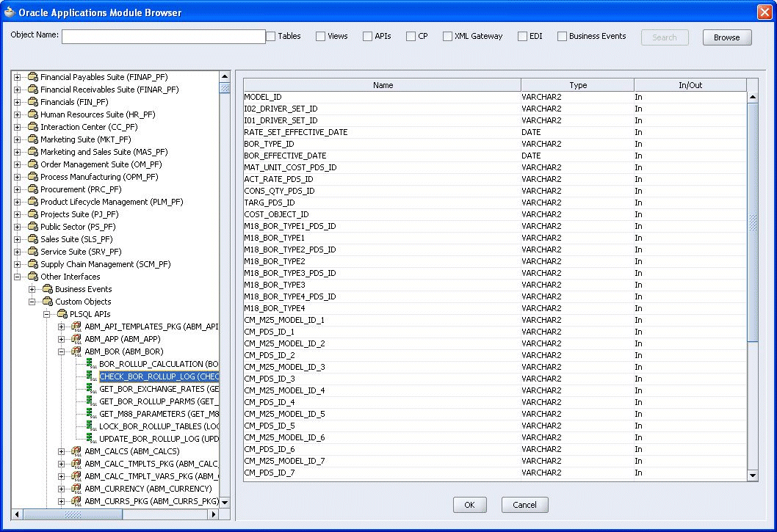Image resolution: width=777 pixels, height=532 pixels.
Task: Expand the ABM_CALC_TMPLTS_PKG node
Action: coord(61,464)
